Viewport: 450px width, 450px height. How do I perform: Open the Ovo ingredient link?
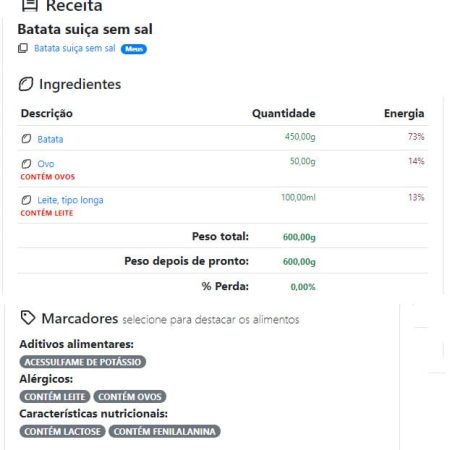click(x=46, y=164)
